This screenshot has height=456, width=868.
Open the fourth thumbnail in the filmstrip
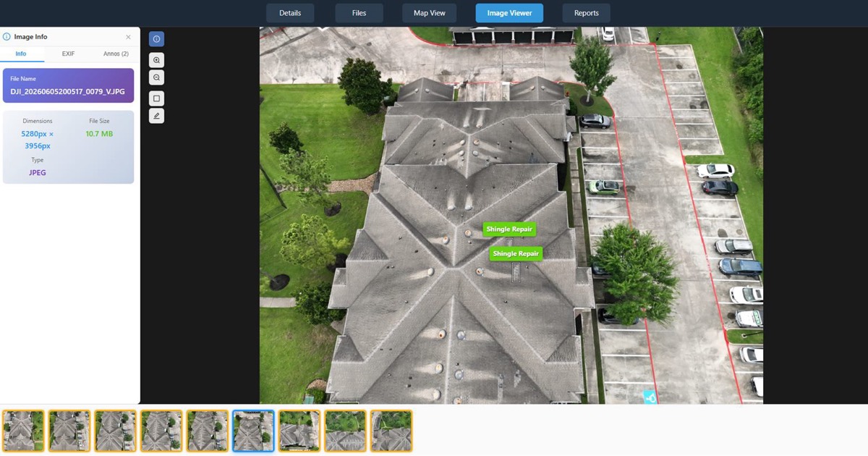[x=161, y=431]
